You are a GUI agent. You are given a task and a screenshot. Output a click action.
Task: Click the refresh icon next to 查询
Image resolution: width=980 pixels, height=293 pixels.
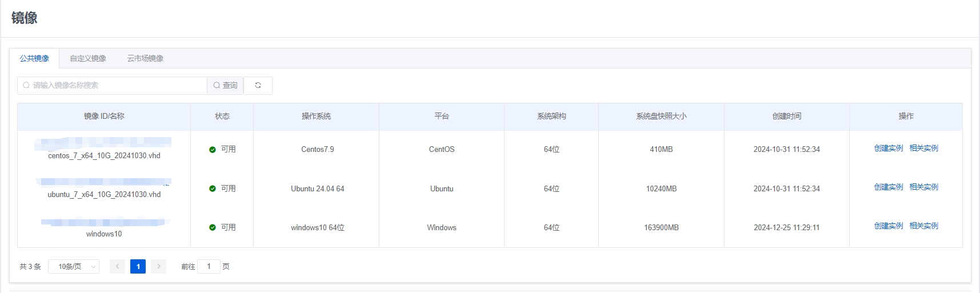point(258,86)
